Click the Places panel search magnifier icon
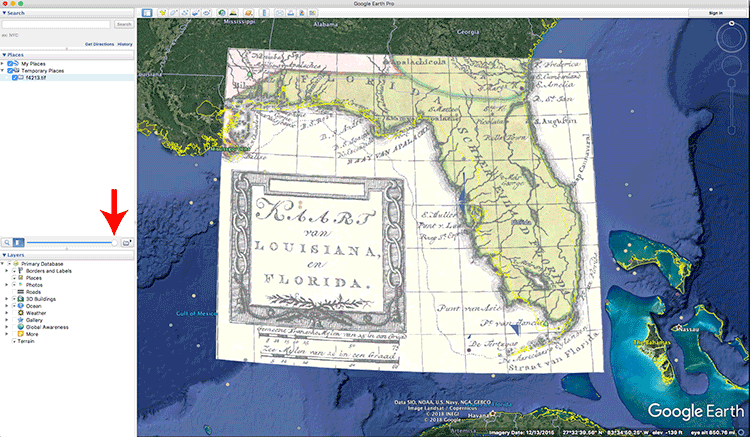Image resolution: width=750 pixels, height=437 pixels. [x=7, y=243]
